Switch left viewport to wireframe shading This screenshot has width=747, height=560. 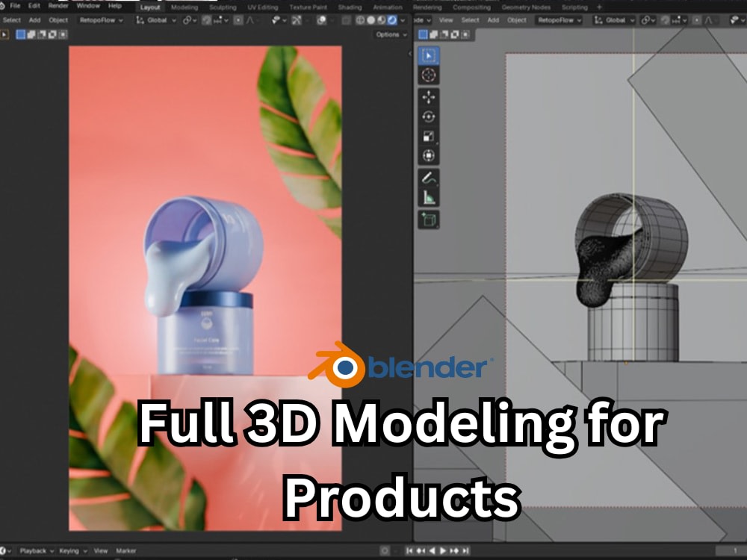[x=360, y=20]
